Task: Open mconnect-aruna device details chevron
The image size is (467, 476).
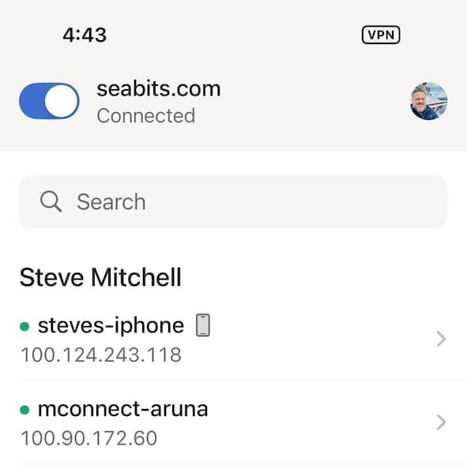Action: pyautogui.click(x=441, y=422)
